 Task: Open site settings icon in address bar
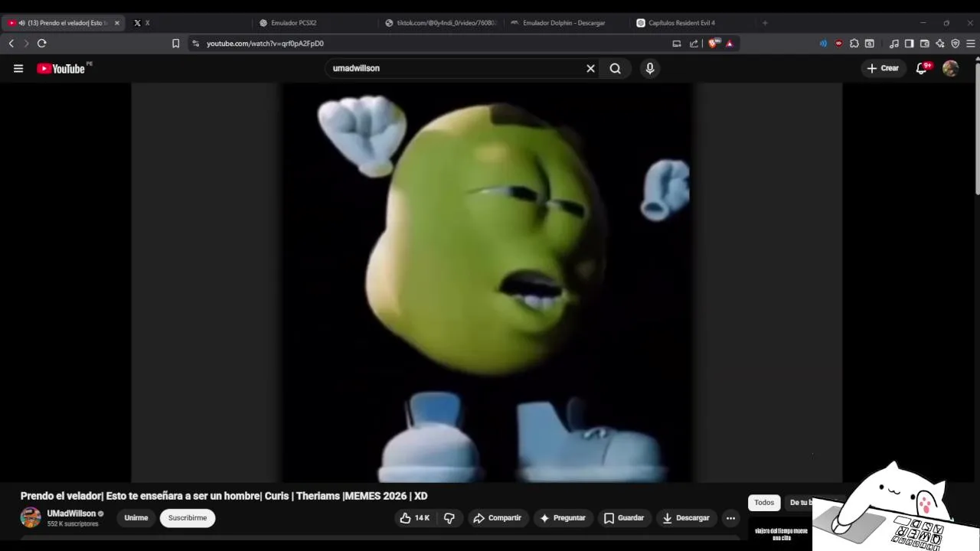coord(195,44)
